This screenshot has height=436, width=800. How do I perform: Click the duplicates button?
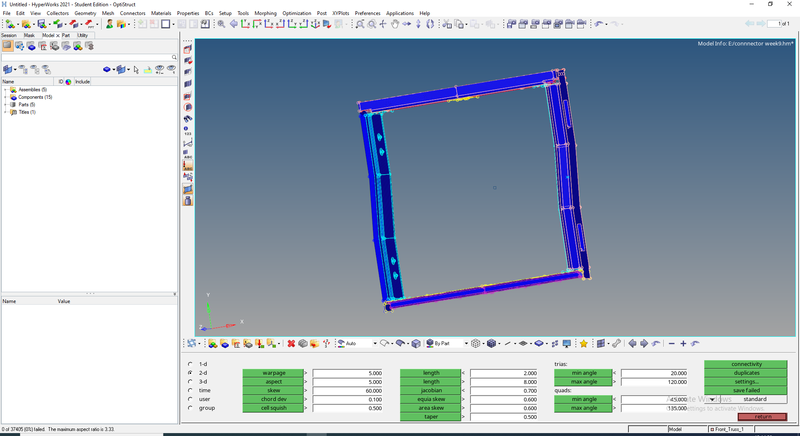click(x=746, y=373)
